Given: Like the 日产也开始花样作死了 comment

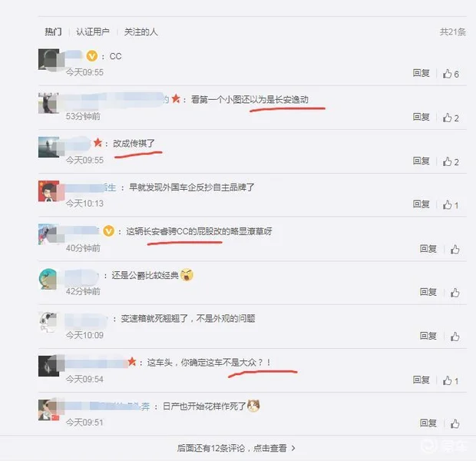Looking at the screenshot, I should pos(455,423).
